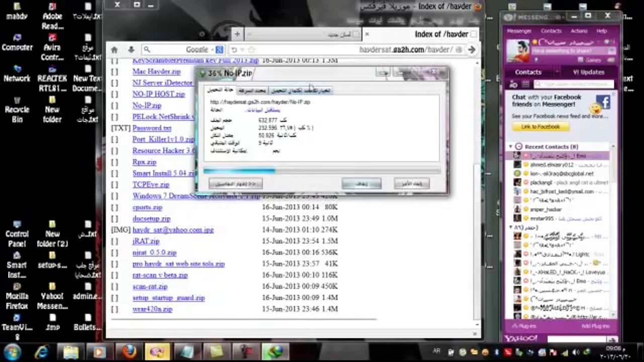Switch to the Y! Updates tab

click(x=588, y=72)
